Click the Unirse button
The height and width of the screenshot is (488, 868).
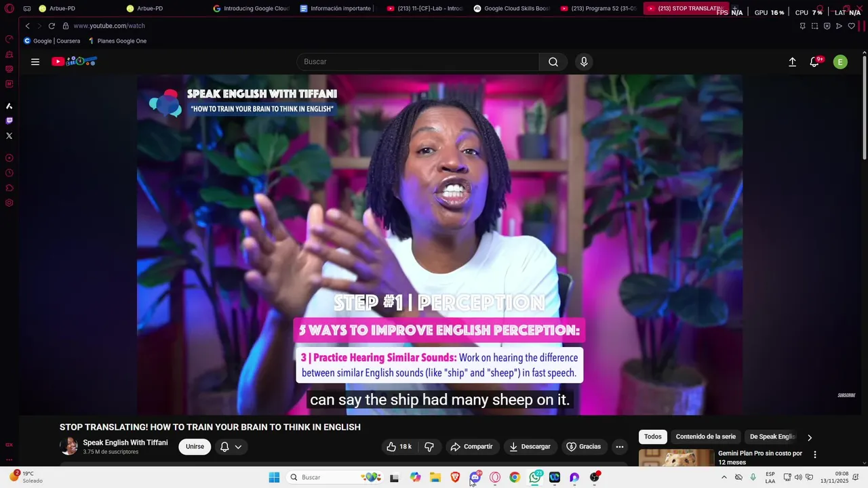click(195, 447)
